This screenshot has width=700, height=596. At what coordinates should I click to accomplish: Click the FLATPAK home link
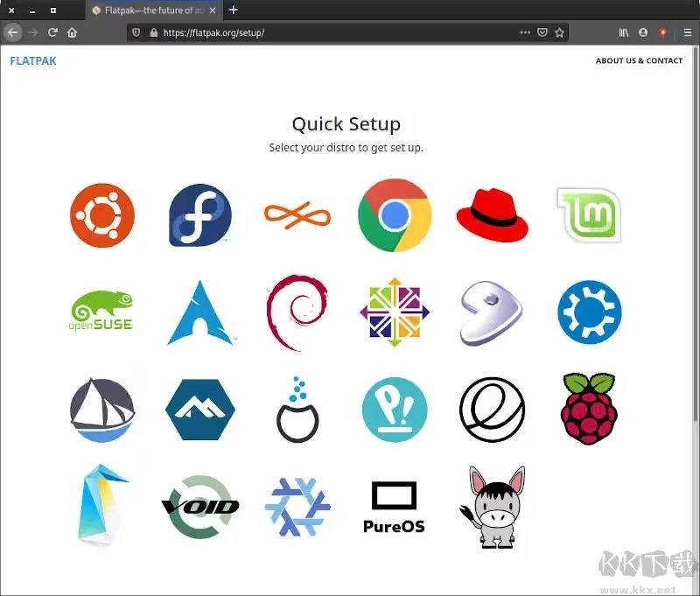pyautogui.click(x=33, y=61)
